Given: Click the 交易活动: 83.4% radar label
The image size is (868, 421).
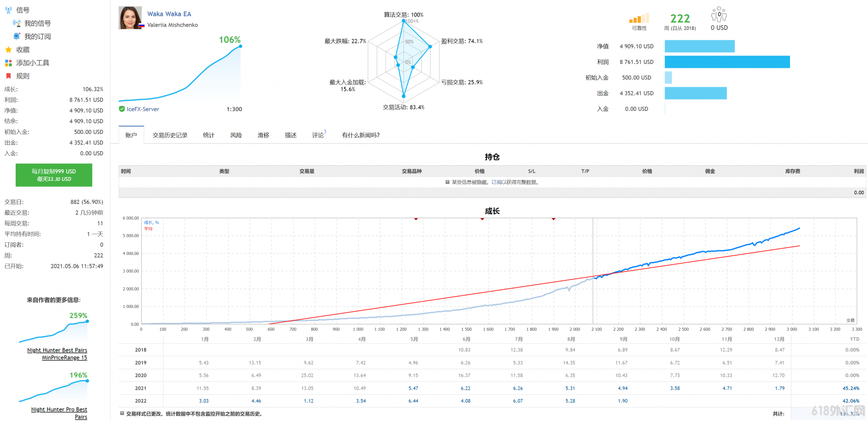Looking at the screenshot, I should click(403, 107).
